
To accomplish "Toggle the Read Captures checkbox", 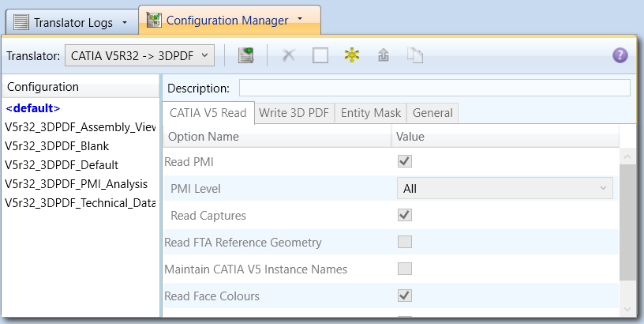I will point(405,215).
